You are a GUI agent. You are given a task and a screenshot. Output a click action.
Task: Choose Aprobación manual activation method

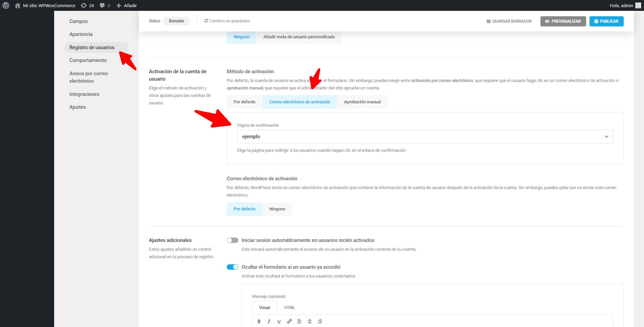(362, 102)
